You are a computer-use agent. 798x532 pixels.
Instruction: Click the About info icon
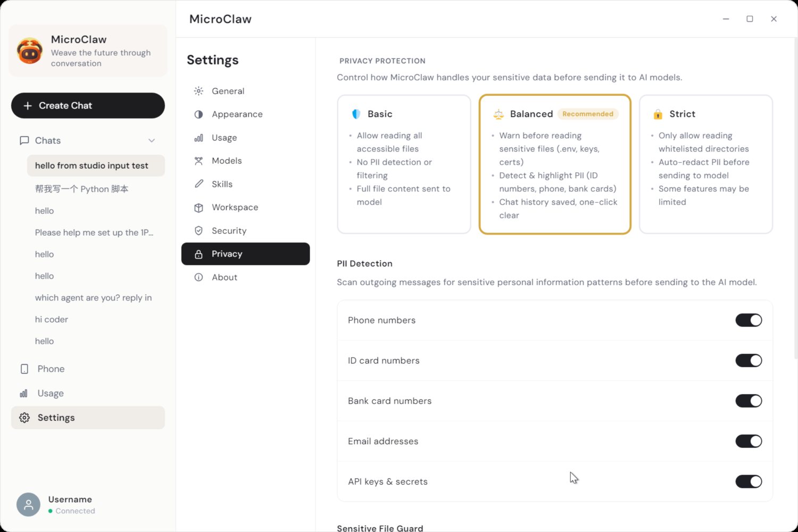pyautogui.click(x=198, y=277)
